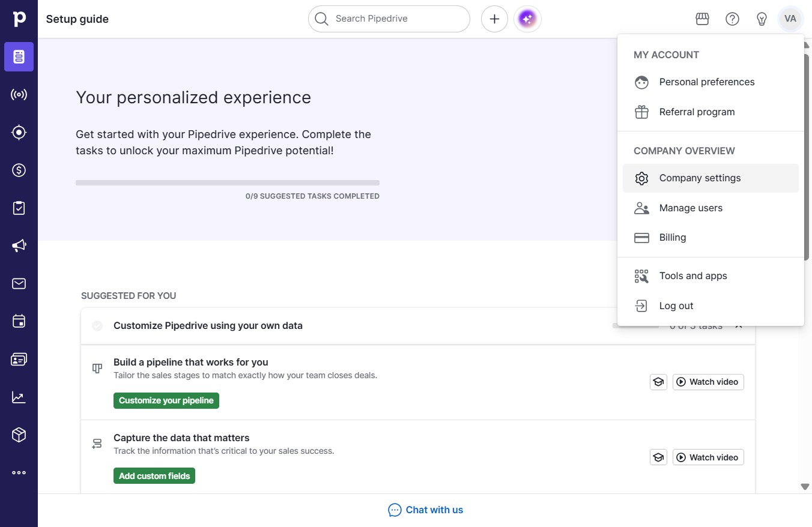Watch video for Build a pipeline

(708, 382)
